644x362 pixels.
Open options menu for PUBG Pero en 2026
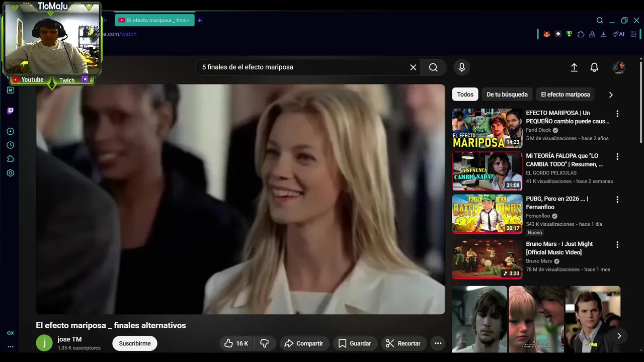[x=617, y=200]
